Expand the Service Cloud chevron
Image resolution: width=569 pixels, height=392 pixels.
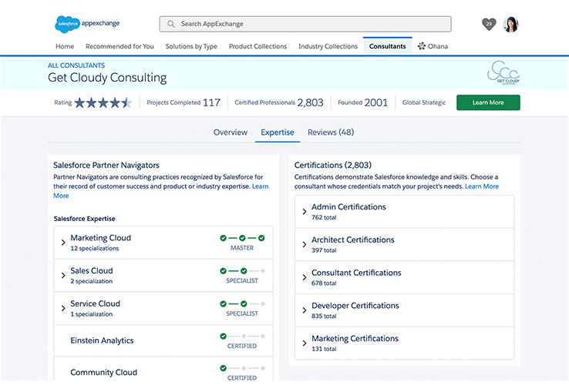(63, 308)
